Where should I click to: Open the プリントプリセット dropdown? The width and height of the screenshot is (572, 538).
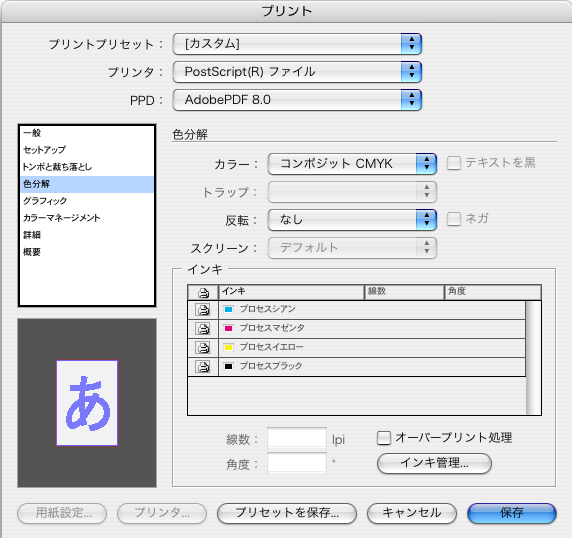(x=297, y=44)
